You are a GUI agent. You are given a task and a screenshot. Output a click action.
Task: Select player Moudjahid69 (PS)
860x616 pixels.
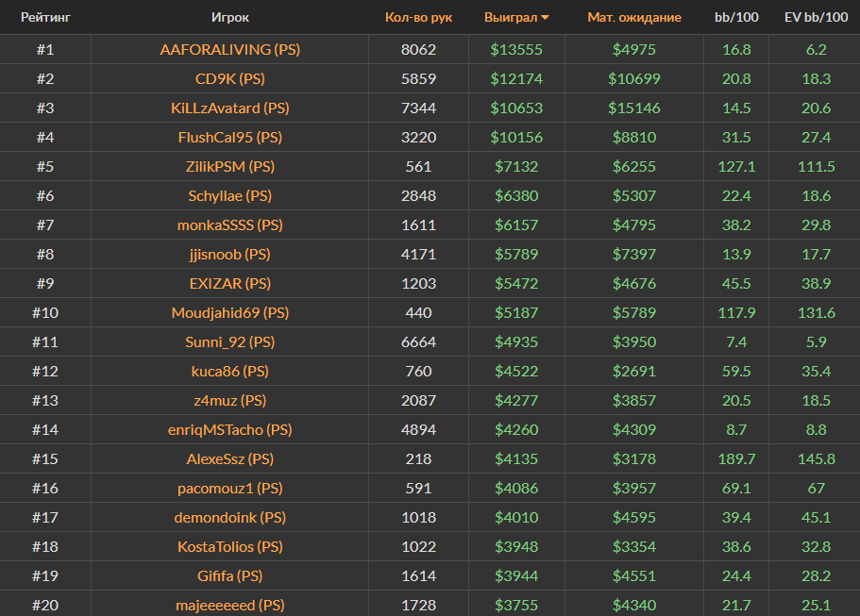(x=230, y=312)
